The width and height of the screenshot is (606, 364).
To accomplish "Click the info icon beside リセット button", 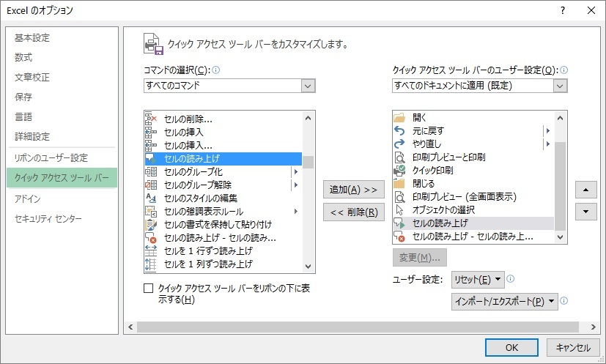I will click(x=510, y=278).
